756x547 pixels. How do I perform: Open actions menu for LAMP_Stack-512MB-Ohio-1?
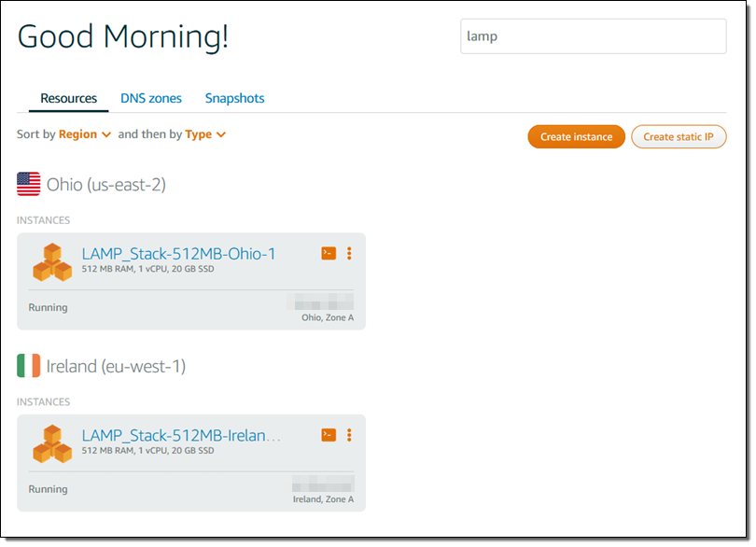(349, 253)
